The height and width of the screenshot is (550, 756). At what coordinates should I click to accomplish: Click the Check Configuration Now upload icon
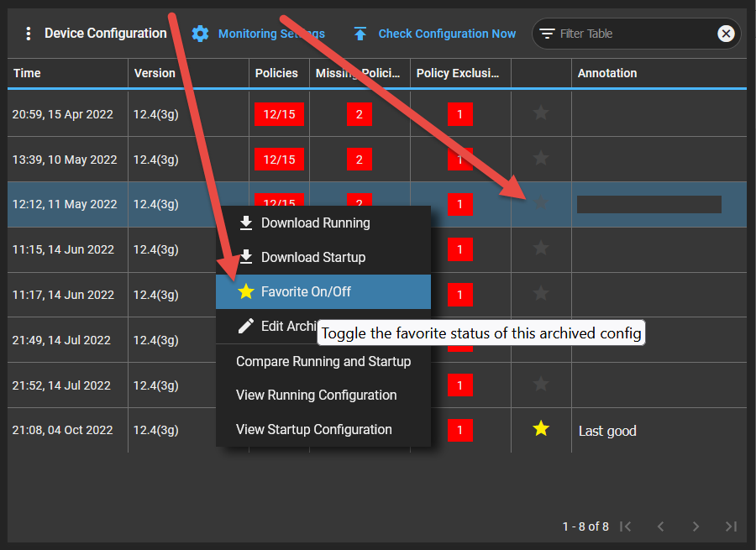[360, 34]
